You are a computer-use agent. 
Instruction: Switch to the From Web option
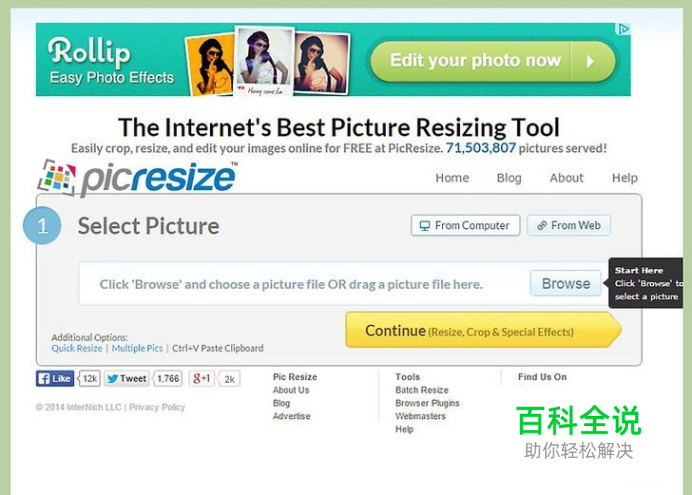(x=569, y=225)
